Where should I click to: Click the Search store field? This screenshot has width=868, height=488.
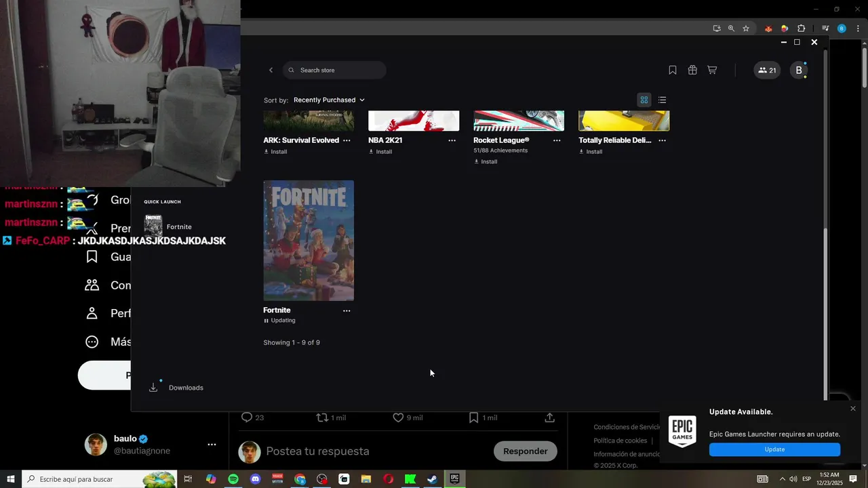click(334, 70)
